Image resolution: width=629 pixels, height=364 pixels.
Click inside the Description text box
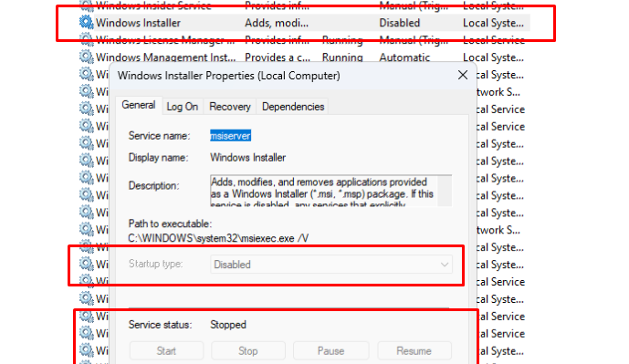pyautogui.click(x=323, y=191)
